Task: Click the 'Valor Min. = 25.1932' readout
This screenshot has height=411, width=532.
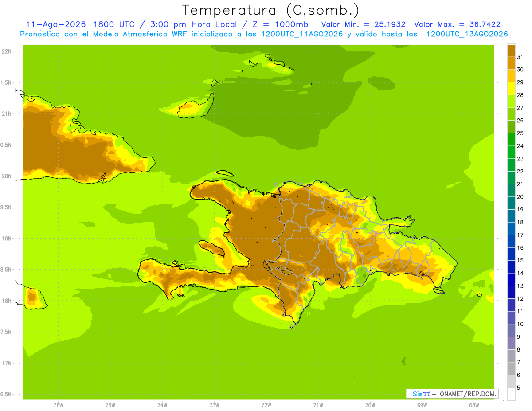Action: (x=363, y=24)
